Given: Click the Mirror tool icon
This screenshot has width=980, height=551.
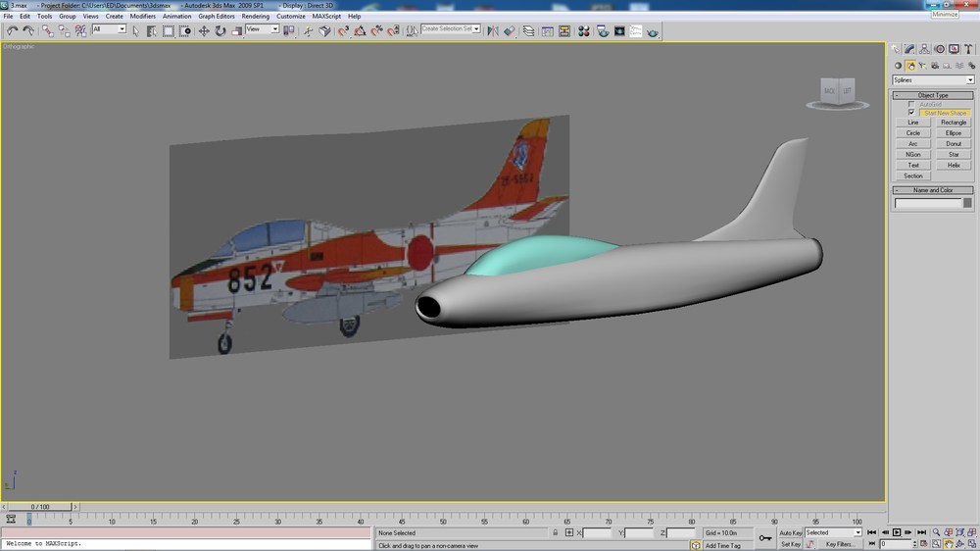Looking at the screenshot, I should coord(493,31).
